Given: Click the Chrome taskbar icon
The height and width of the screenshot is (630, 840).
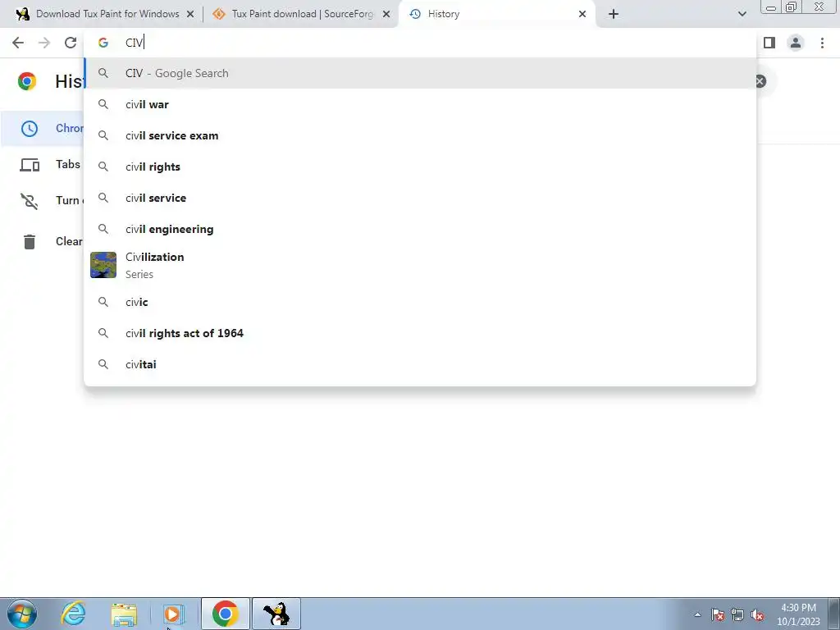Looking at the screenshot, I should click(225, 614).
